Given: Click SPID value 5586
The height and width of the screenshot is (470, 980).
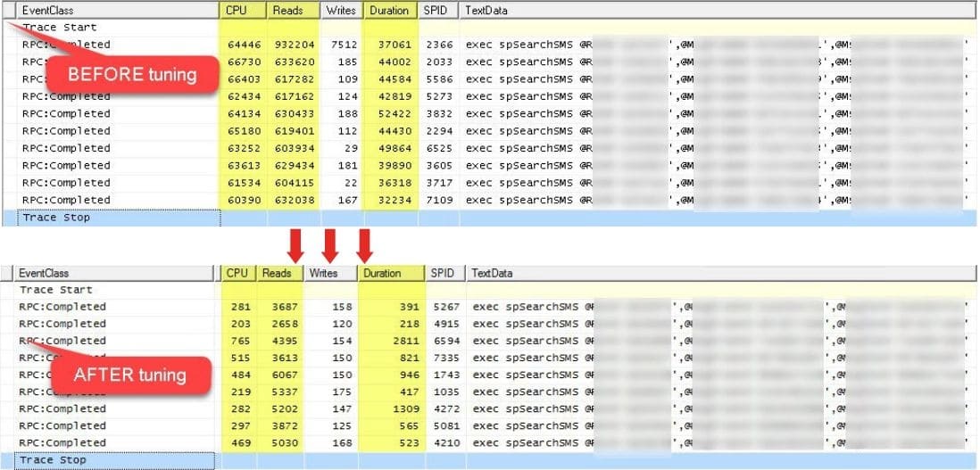Looking at the screenshot, I should (x=438, y=79).
